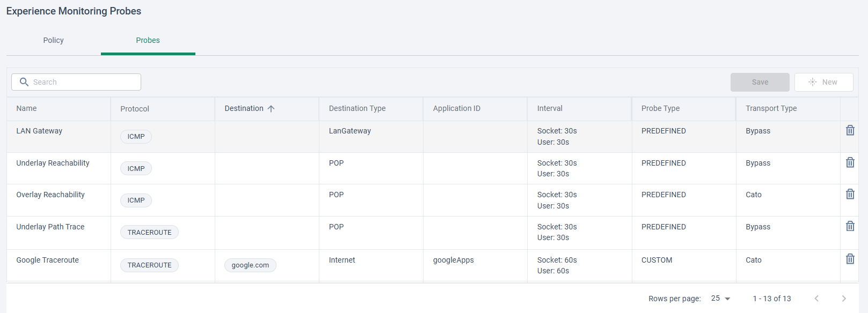The height and width of the screenshot is (313, 868).
Task: Go to previous page of probes
Action: [x=816, y=299]
